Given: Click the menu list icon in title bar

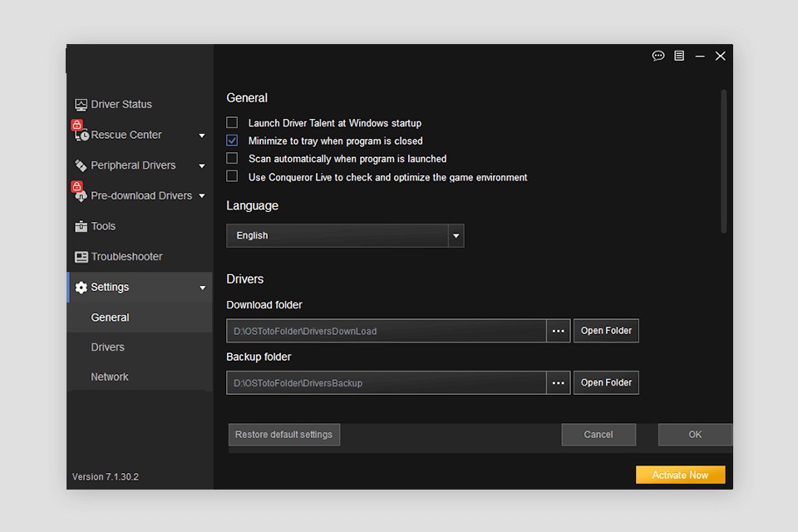Looking at the screenshot, I should click(x=678, y=56).
